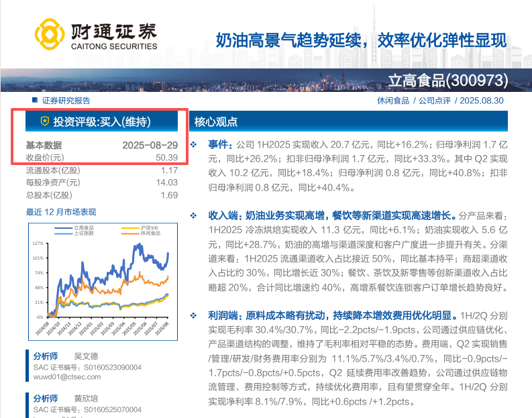Click the 最近12月市场表现 heading
532x418 pixels.
61,212
